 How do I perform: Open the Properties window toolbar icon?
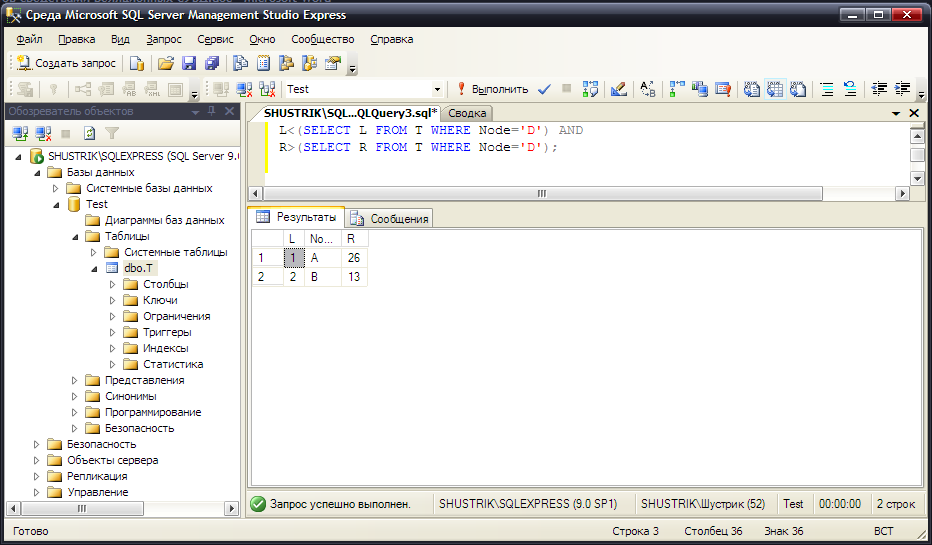[x=333, y=63]
